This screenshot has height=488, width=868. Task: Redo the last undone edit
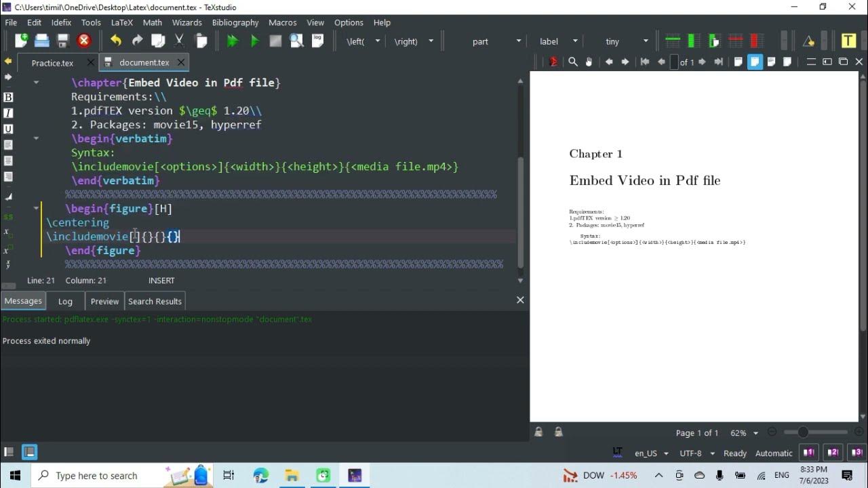click(137, 41)
